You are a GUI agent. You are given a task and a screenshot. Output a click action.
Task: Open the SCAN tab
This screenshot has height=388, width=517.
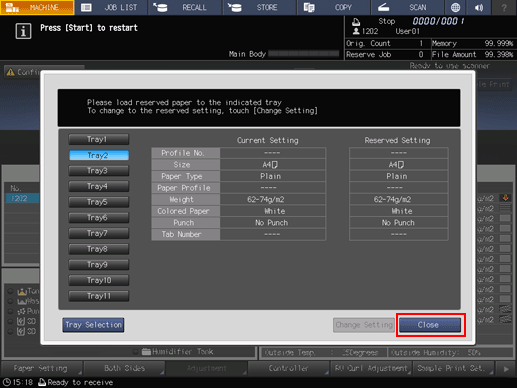click(x=408, y=7)
